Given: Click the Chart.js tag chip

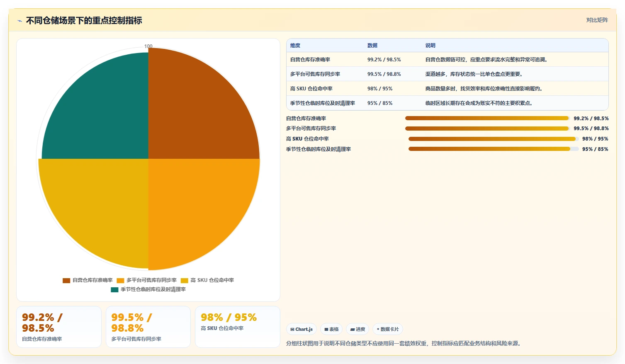Looking at the screenshot, I should coord(302,329).
